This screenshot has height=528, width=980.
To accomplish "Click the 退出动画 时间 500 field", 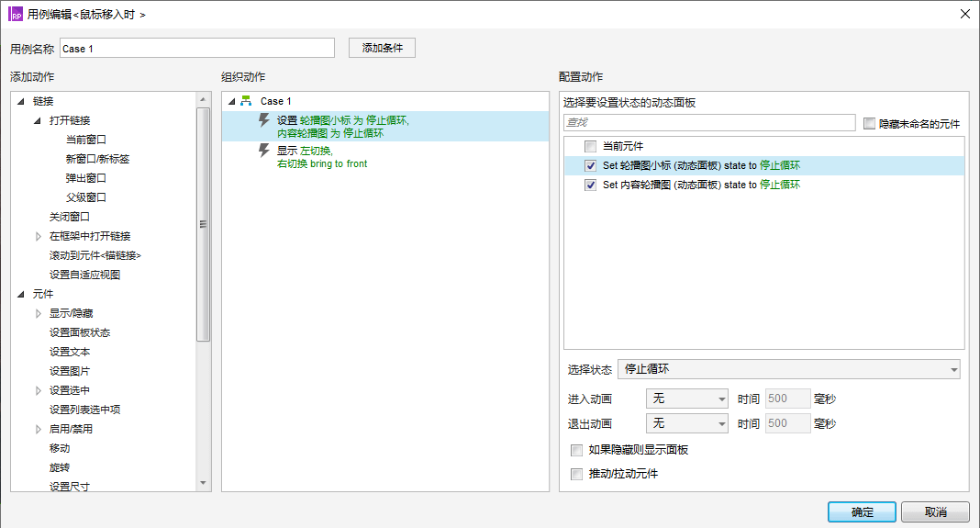I will [x=787, y=423].
